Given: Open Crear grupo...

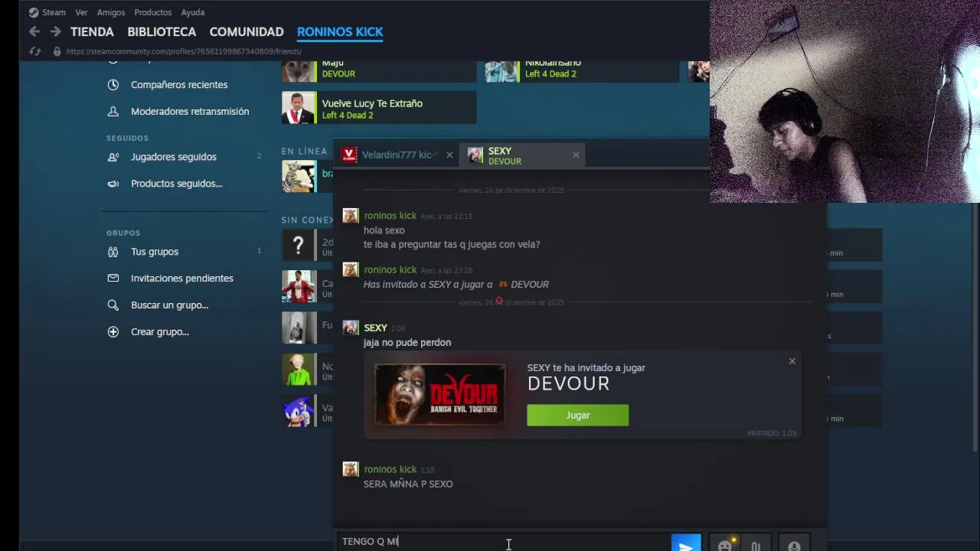Looking at the screenshot, I should 160,332.
